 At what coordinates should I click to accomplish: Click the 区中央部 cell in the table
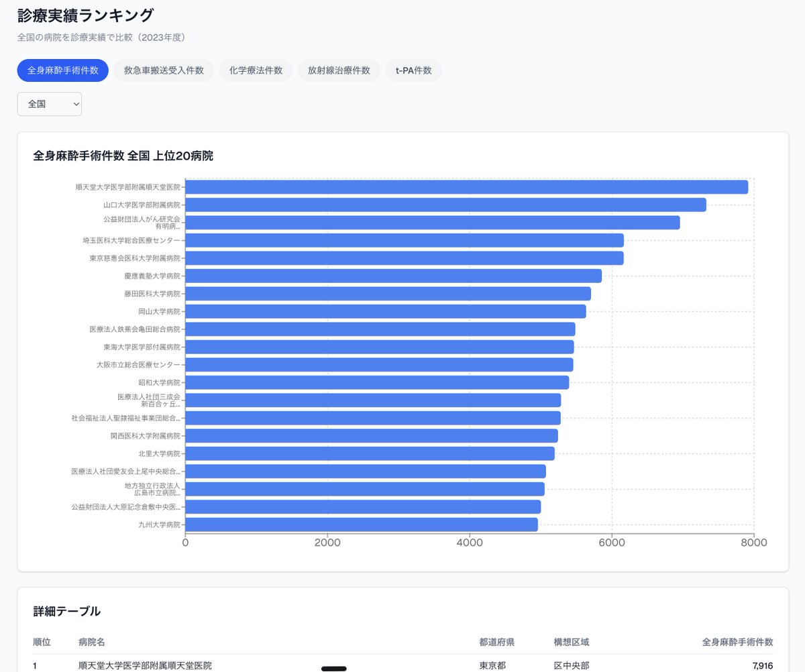click(x=572, y=665)
